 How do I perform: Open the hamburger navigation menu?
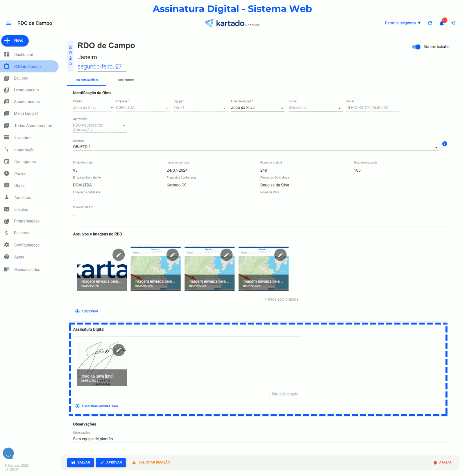click(8, 23)
